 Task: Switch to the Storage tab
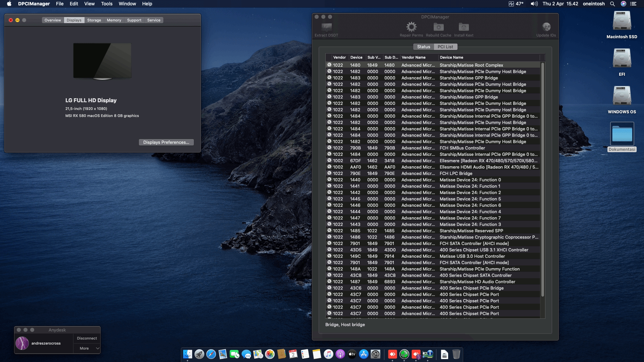pyautogui.click(x=94, y=20)
